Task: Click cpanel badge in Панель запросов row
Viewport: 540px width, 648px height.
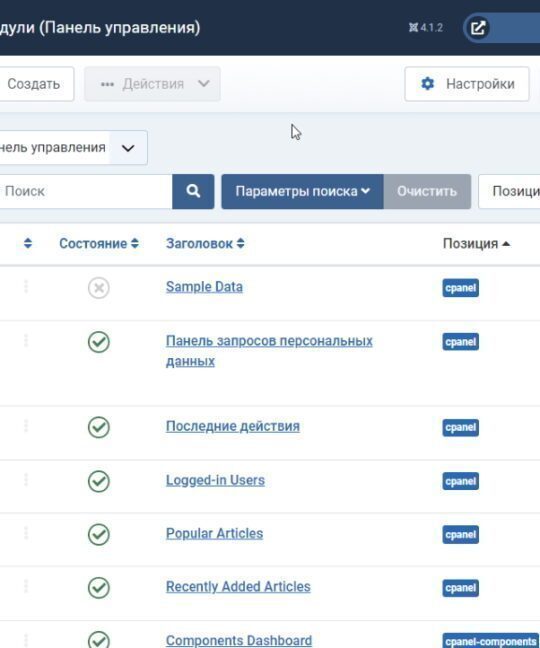Action: click(461, 342)
